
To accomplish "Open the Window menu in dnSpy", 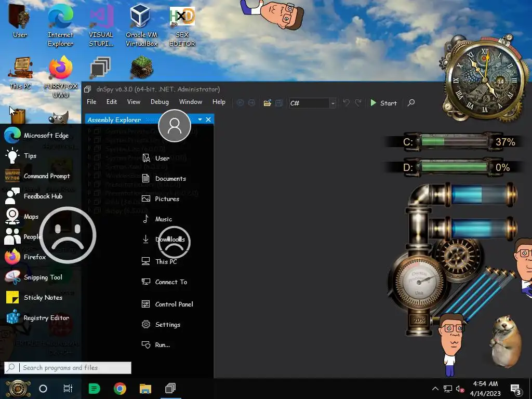I will point(191,102).
